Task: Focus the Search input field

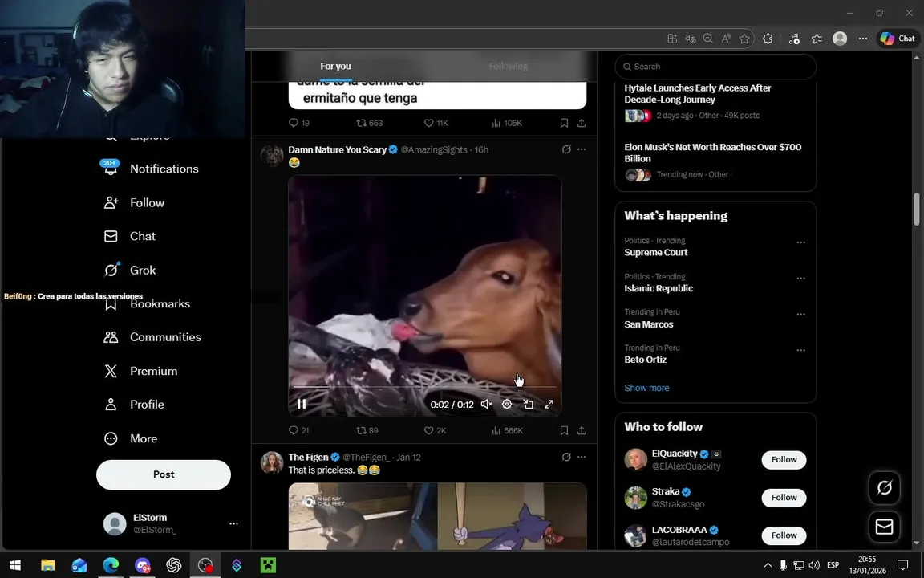Action: 715,67
